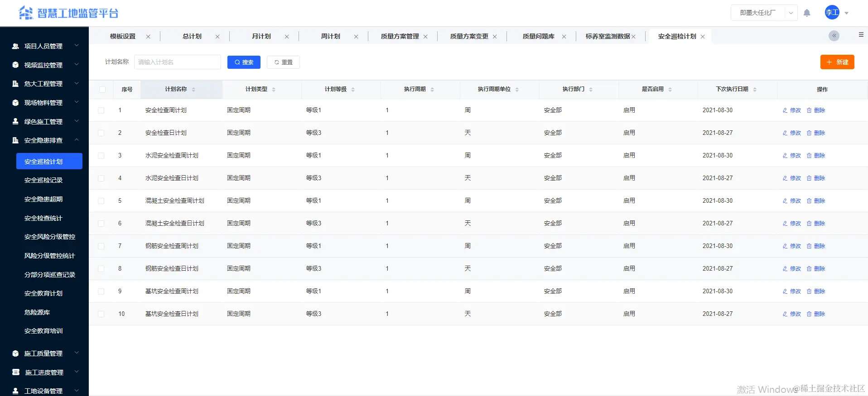
Task: Sort by 执行周期 column
Action: (x=432, y=90)
